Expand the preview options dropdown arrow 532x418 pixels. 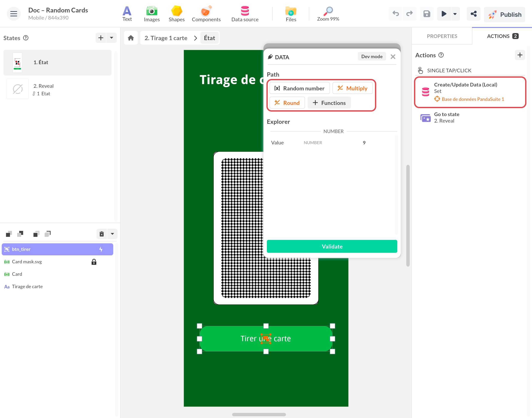coord(455,14)
